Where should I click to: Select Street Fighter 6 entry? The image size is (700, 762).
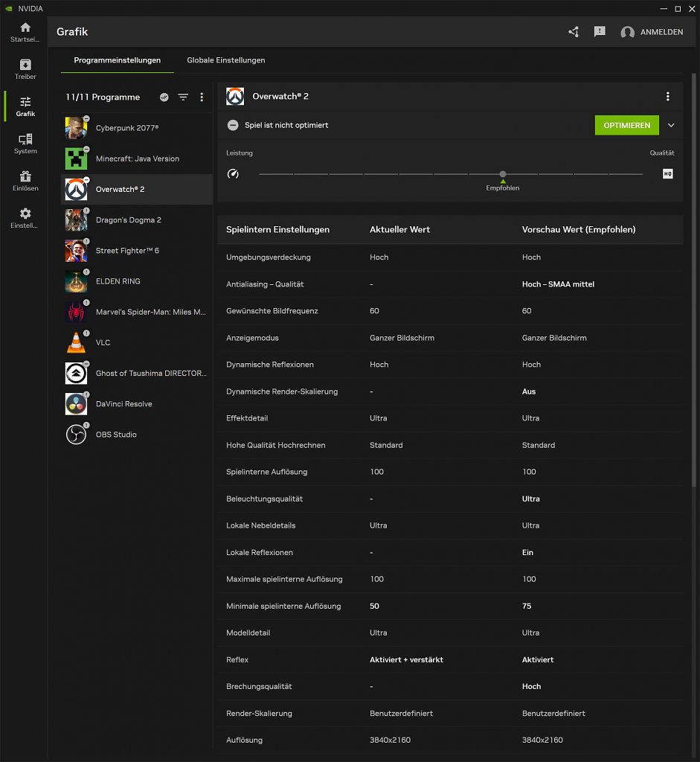coord(137,250)
